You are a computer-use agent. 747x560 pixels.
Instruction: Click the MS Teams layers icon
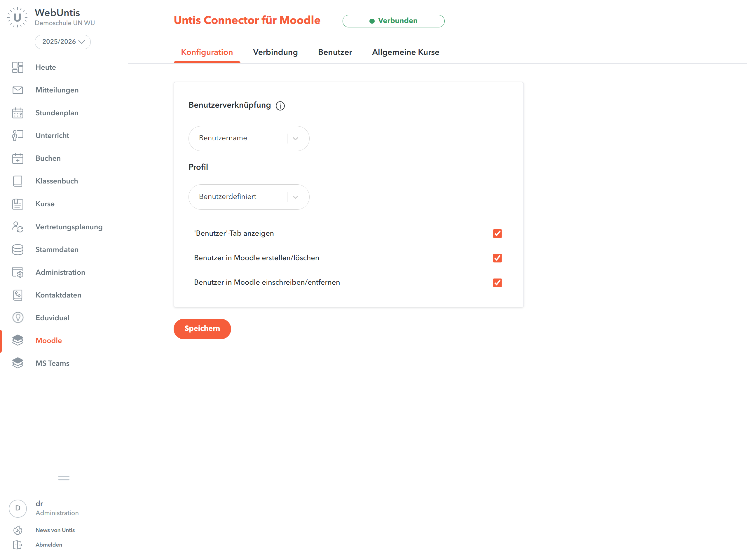pos(18,363)
